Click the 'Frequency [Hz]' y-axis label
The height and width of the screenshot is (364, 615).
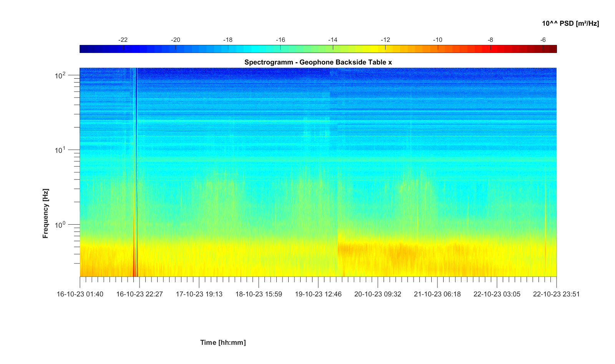coord(46,213)
